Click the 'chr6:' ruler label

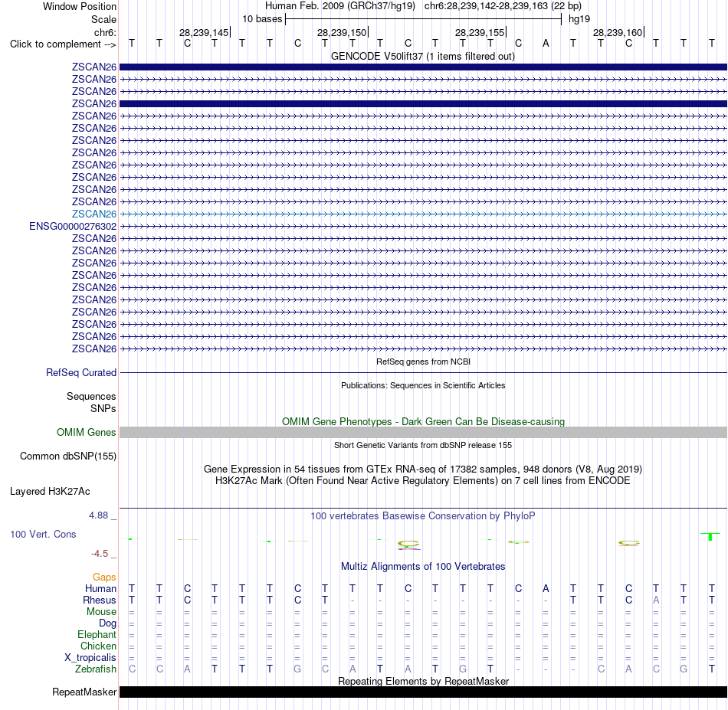[x=105, y=32]
